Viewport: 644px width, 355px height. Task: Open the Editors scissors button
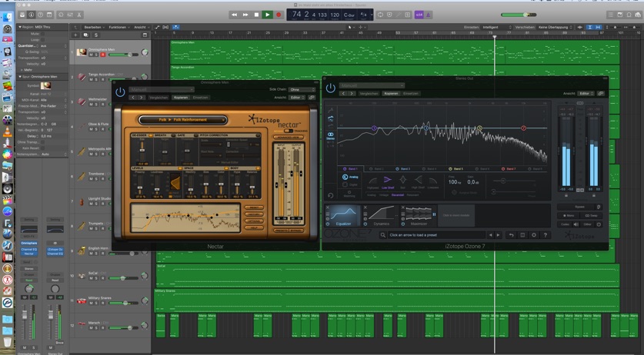(78, 15)
